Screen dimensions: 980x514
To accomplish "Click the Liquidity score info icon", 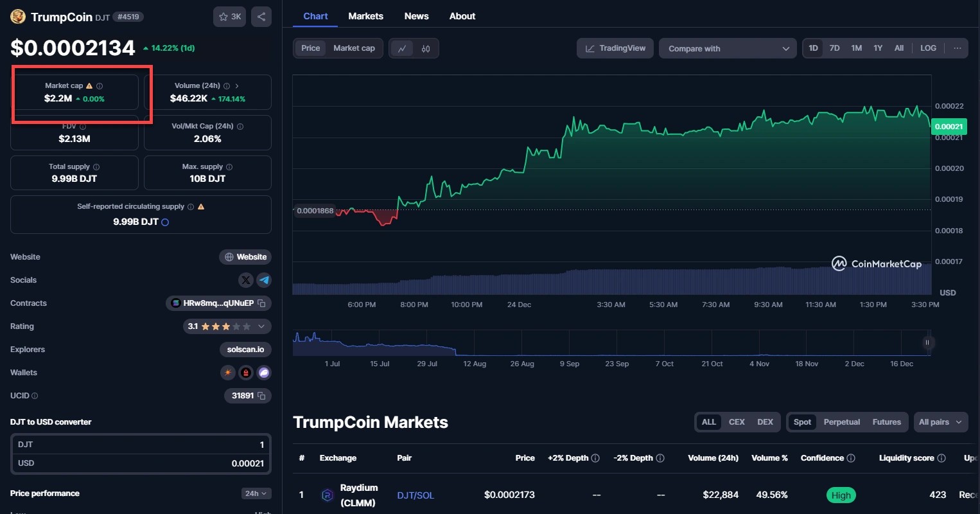I will [x=941, y=458].
